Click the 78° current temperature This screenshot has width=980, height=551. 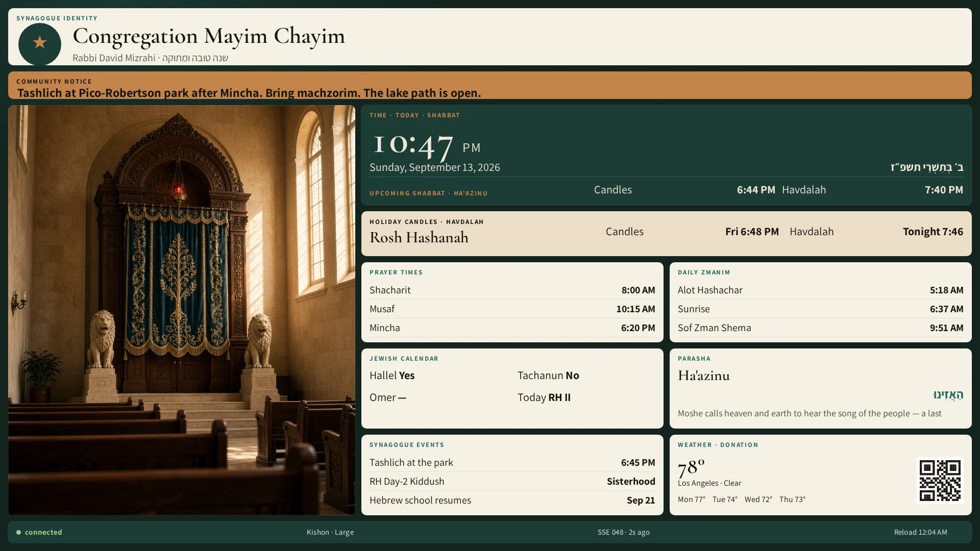[691, 467]
